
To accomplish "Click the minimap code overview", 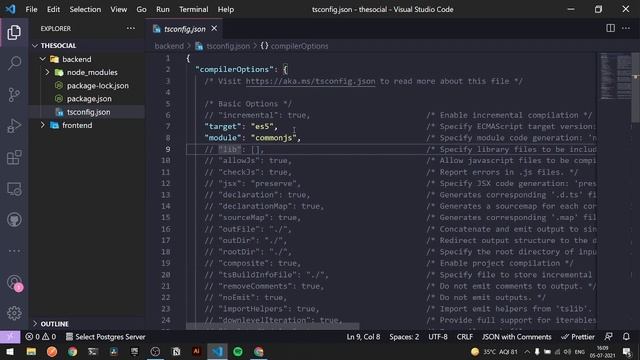I will 615,76.
